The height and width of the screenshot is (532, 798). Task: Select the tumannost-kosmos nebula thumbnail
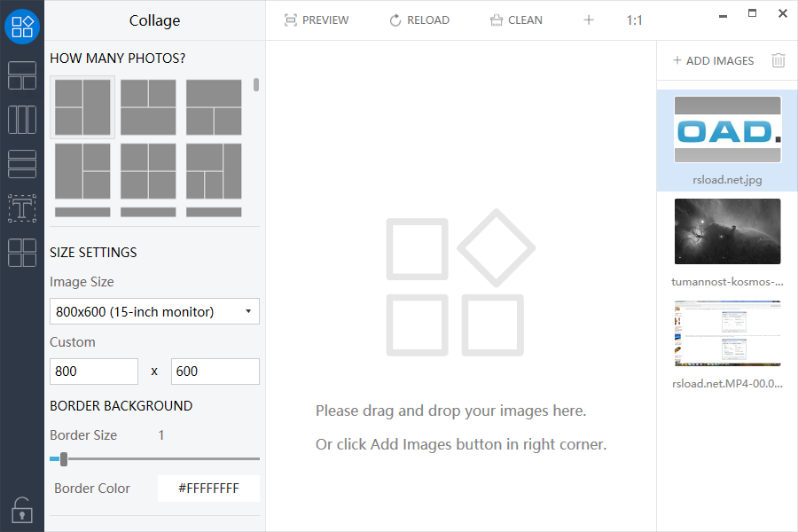pos(727,231)
